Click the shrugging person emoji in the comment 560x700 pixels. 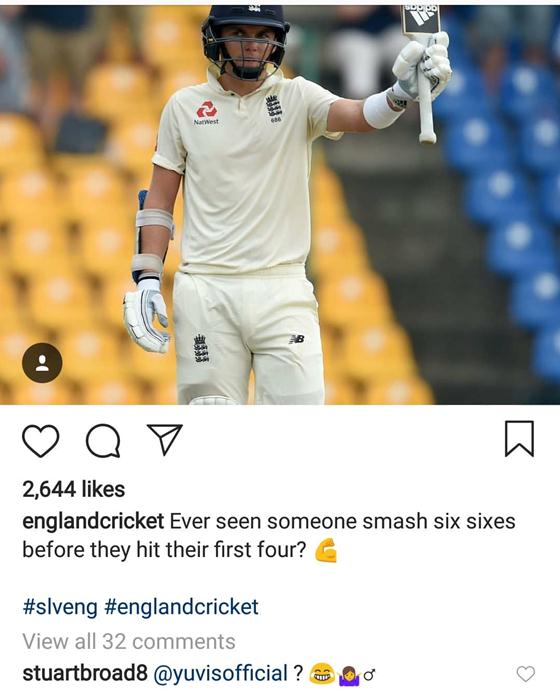349,675
